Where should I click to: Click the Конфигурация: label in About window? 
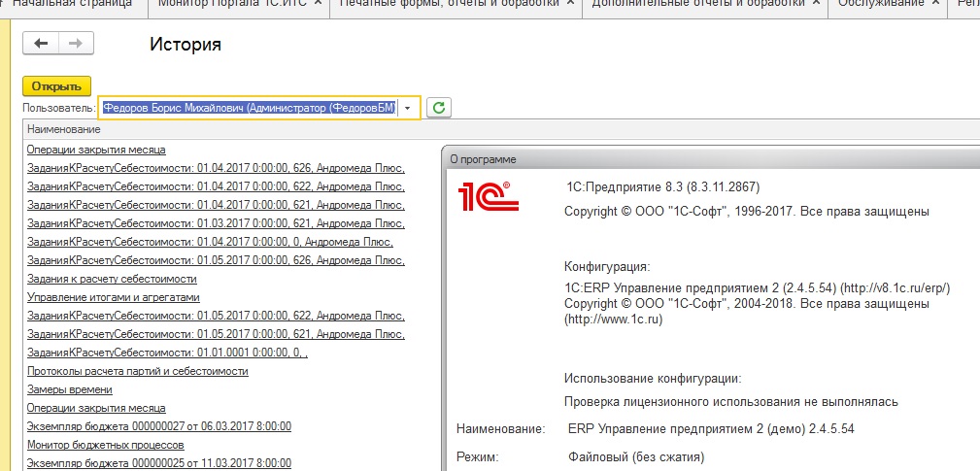tap(607, 267)
